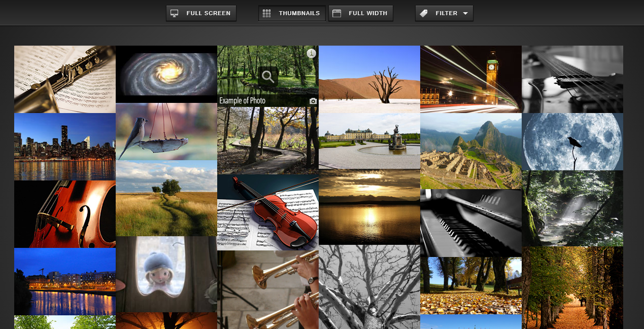Open the park with fallen leaves thumbnail
644x329 pixels.
(471, 285)
